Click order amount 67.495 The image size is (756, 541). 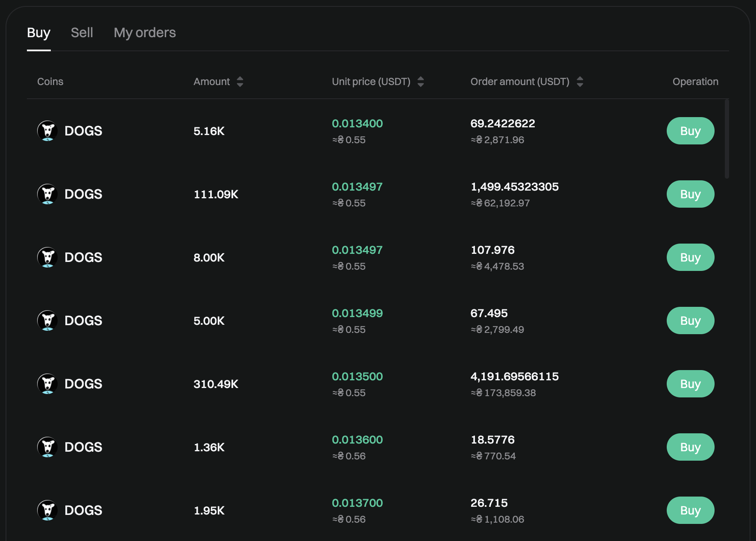pos(489,313)
